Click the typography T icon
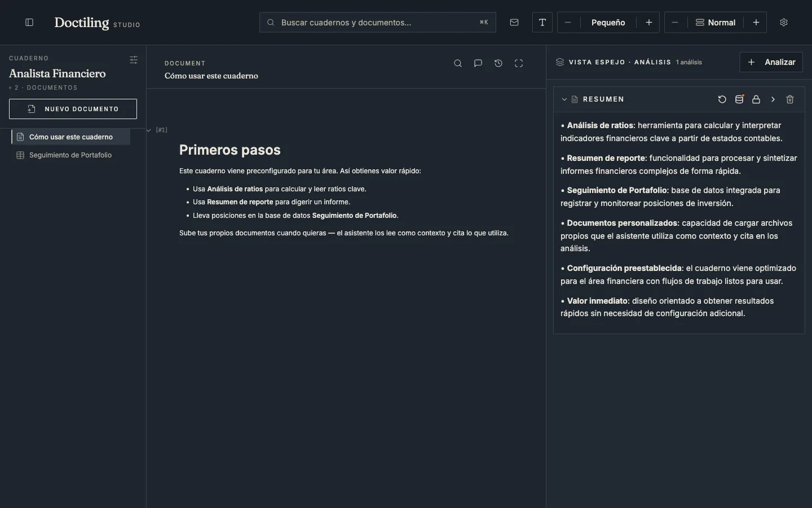The image size is (812, 508). (542, 23)
